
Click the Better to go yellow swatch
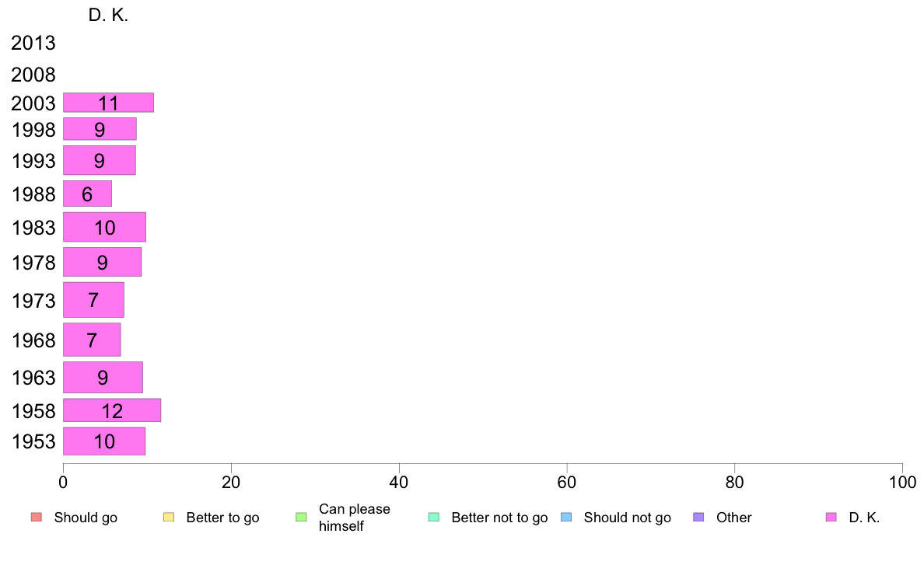tap(169, 518)
